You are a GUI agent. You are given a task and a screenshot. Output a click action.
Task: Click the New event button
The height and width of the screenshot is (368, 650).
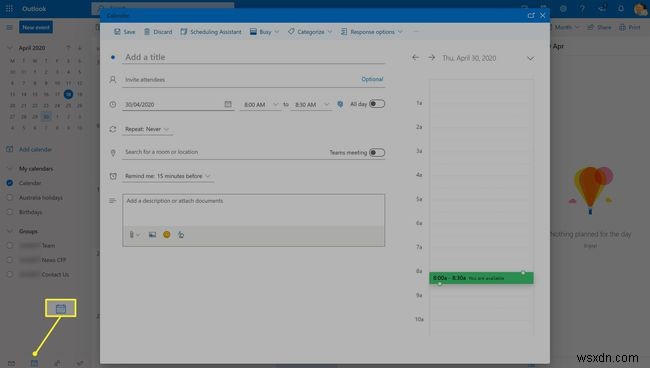36,27
